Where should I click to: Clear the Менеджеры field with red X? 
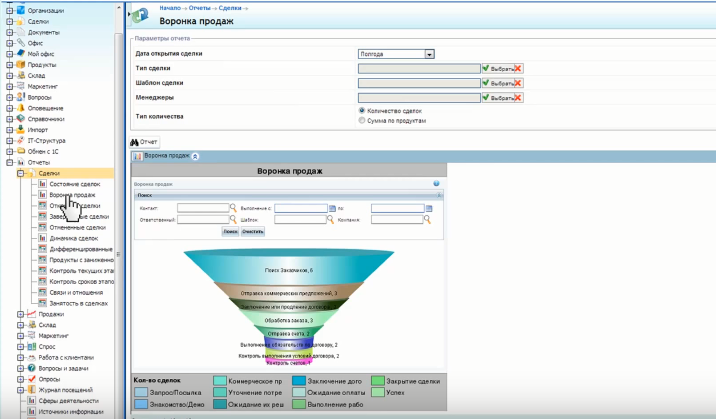click(518, 98)
